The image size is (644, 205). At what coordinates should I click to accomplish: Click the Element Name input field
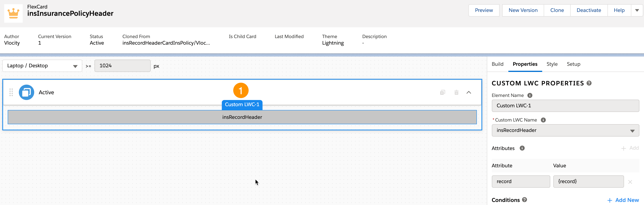(565, 106)
